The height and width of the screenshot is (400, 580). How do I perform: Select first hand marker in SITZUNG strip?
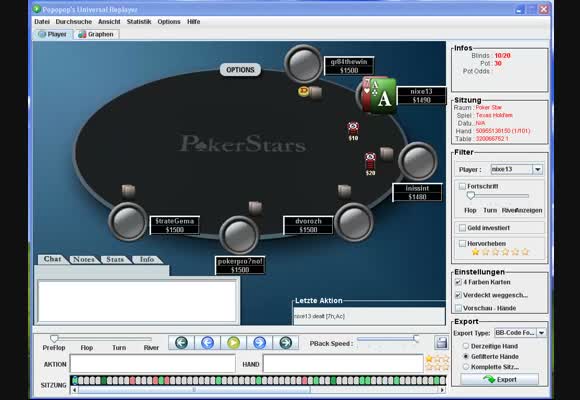pos(75,380)
